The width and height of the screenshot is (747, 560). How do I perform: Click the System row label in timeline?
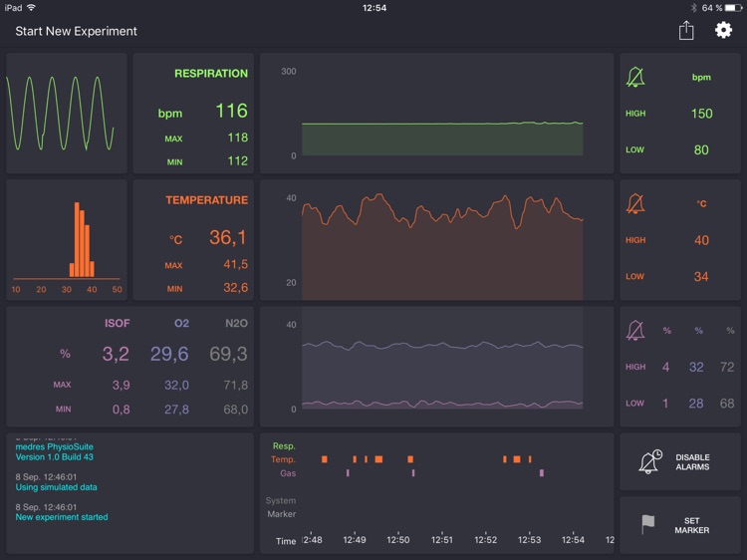click(281, 500)
